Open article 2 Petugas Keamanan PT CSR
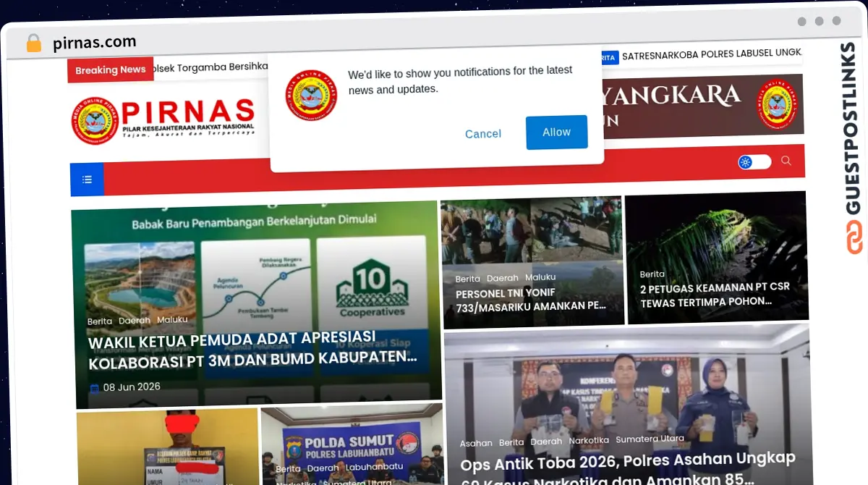 tap(715, 295)
